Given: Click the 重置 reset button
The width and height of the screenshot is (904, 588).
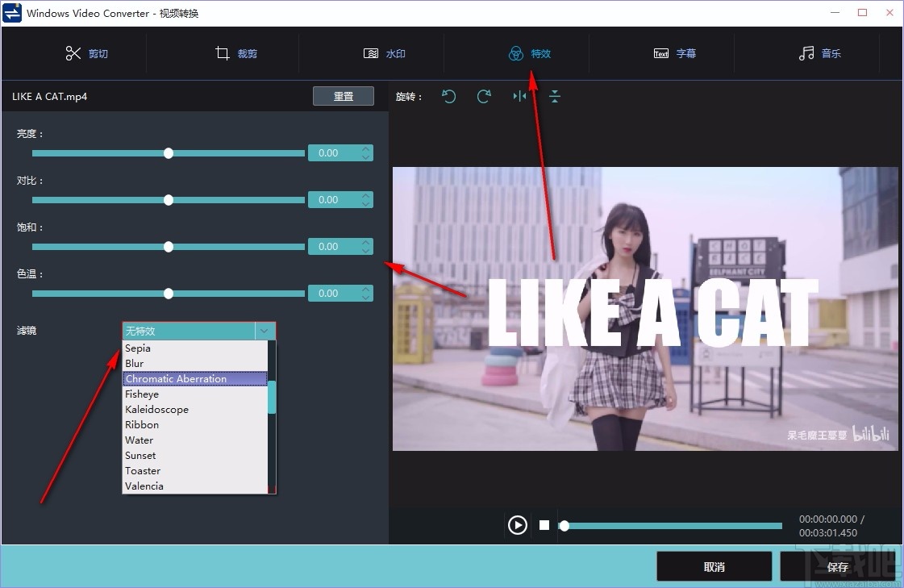Looking at the screenshot, I should pyautogui.click(x=343, y=96).
